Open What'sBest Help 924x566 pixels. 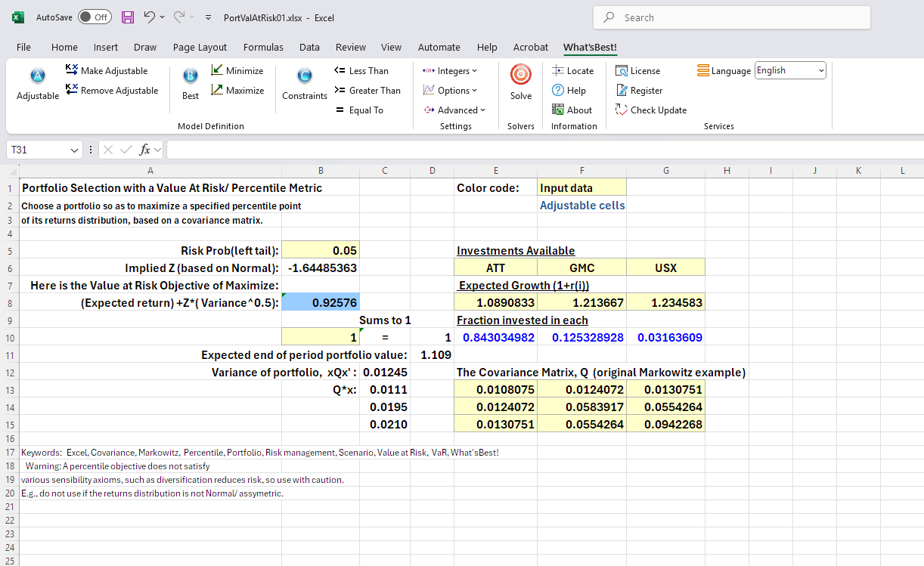[x=569, y=91]
